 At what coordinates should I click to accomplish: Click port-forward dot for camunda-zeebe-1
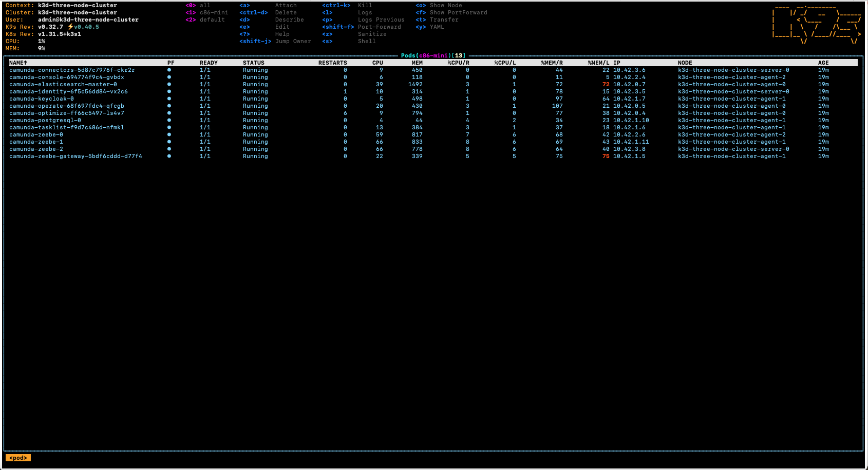pos(169,142)
